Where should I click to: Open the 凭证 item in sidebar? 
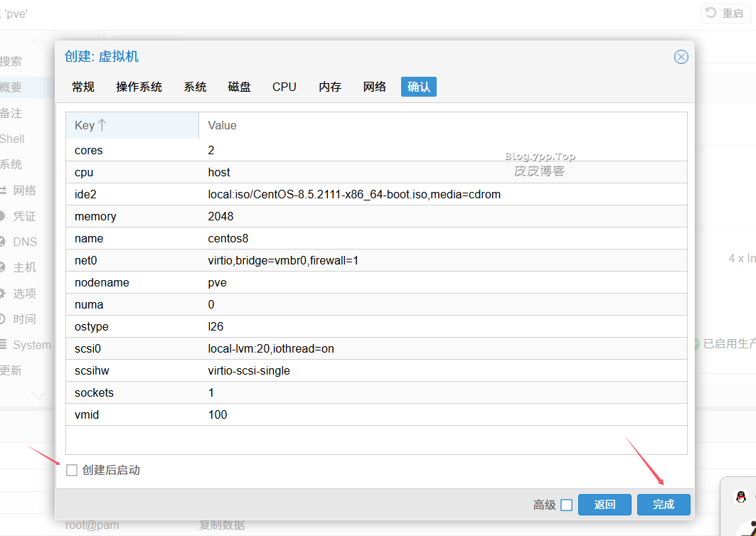(x=24, y=216)
